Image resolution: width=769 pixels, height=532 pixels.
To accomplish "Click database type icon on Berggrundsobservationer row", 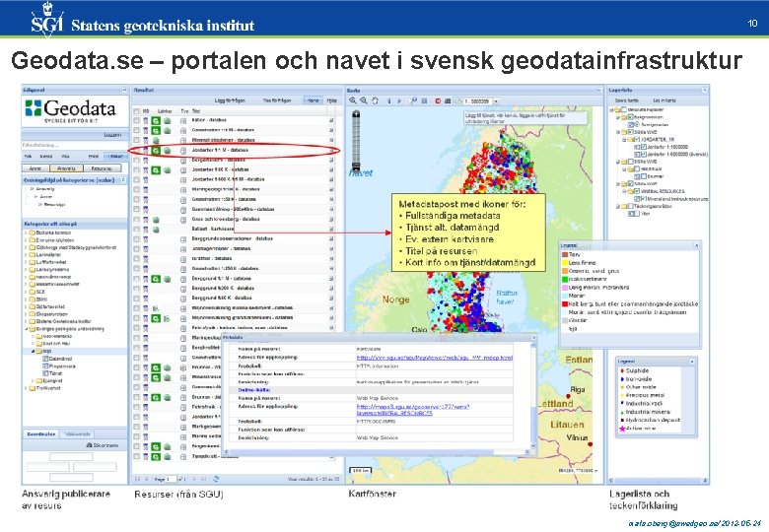I will [x=183, y=239].
